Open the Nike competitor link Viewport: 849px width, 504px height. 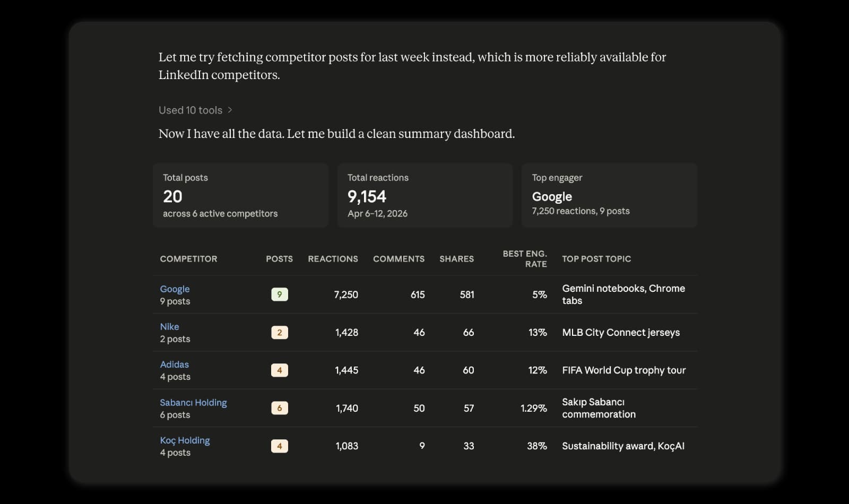click(x=169, y=326)
